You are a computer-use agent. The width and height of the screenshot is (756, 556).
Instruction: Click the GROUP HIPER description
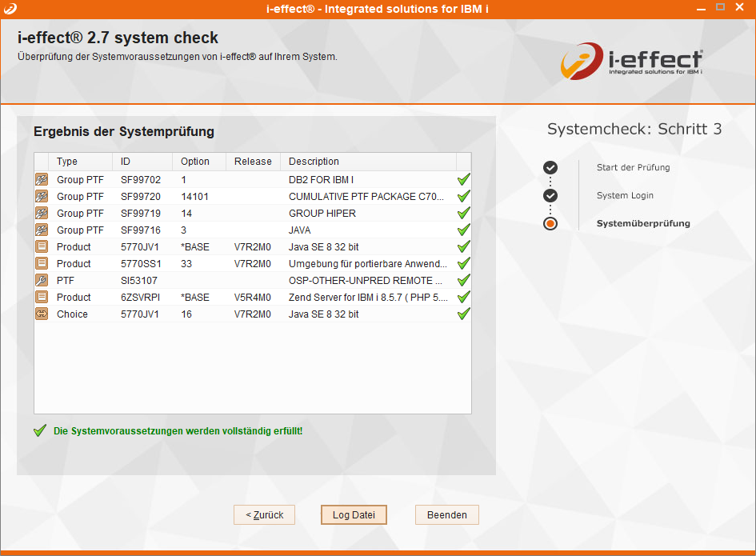pos(322,213)
